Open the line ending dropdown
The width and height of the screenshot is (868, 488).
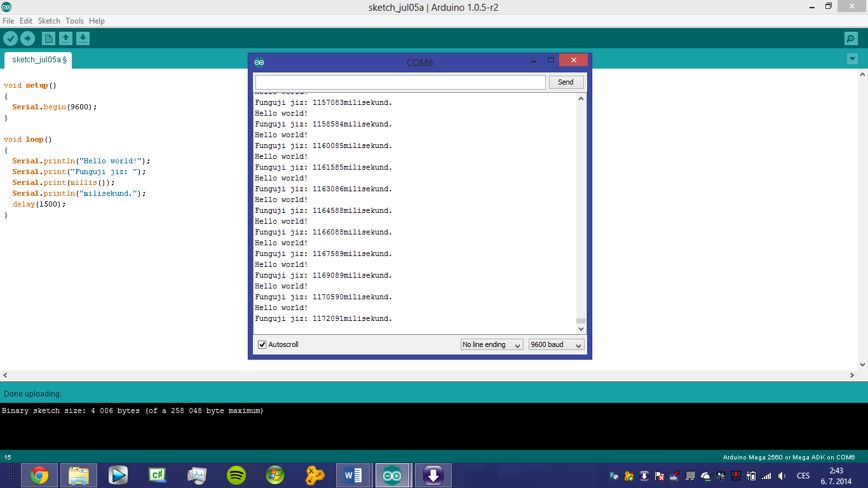491,344
